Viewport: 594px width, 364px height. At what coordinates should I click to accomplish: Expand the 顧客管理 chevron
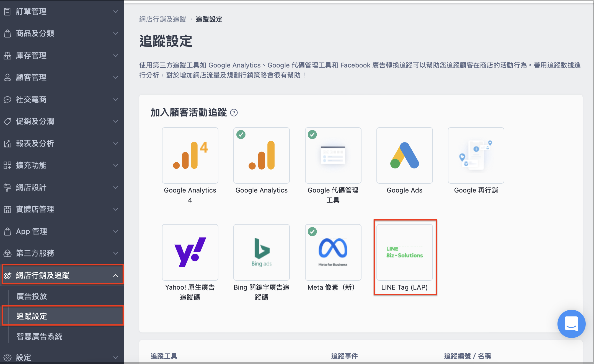click(116, 77)
